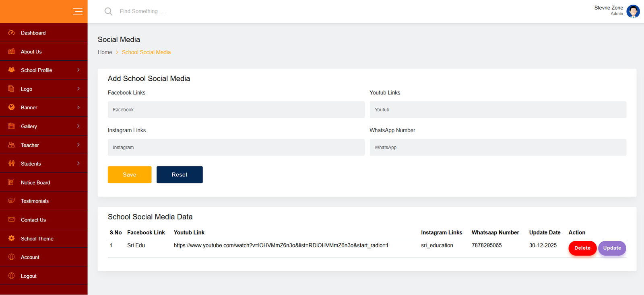The height and width of the screenshot is (295, 644).
Task: Click the Reset button
Action: tap(180, 175)
